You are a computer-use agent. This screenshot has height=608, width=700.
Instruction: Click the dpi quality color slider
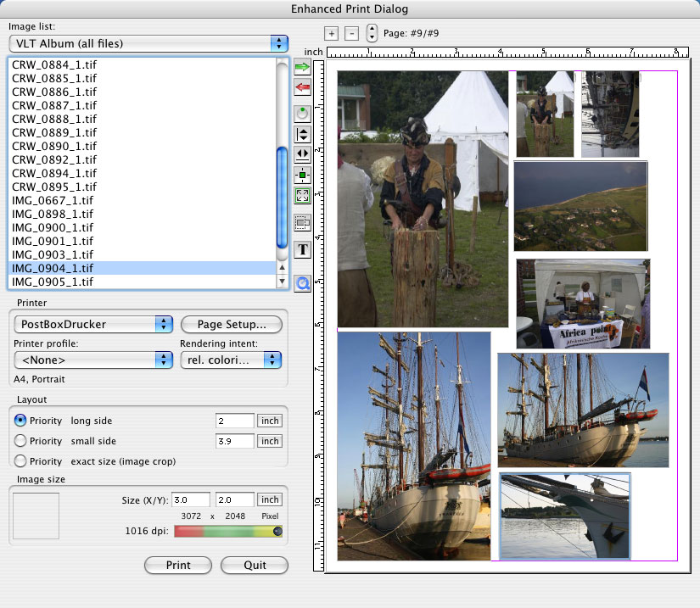(227, 532)
